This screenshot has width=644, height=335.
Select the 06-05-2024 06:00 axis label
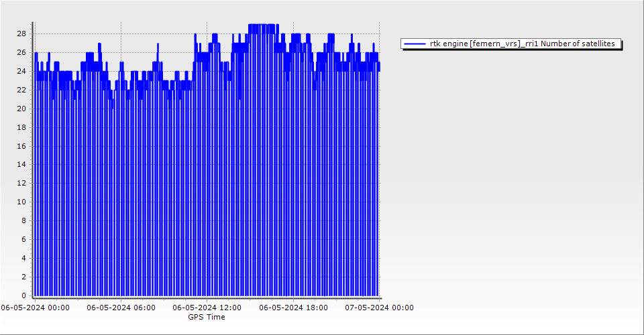pyautogui.click(x=121, y=308)
